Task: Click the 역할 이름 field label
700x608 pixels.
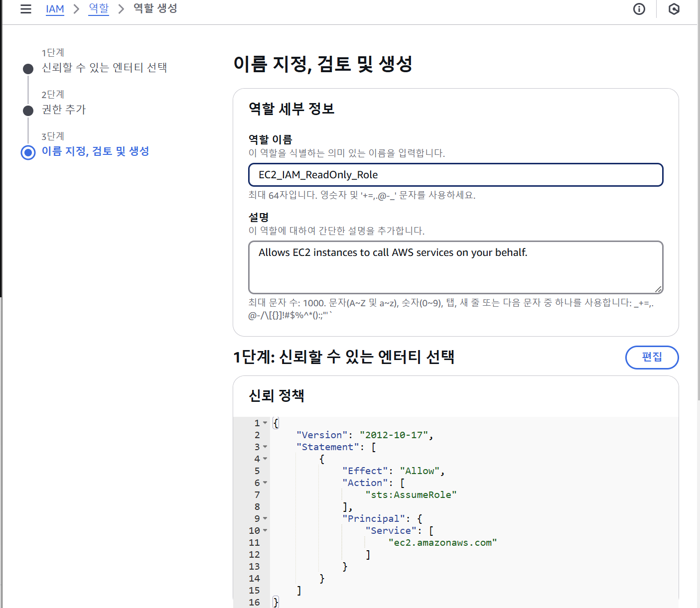Action: coord(271,139)
